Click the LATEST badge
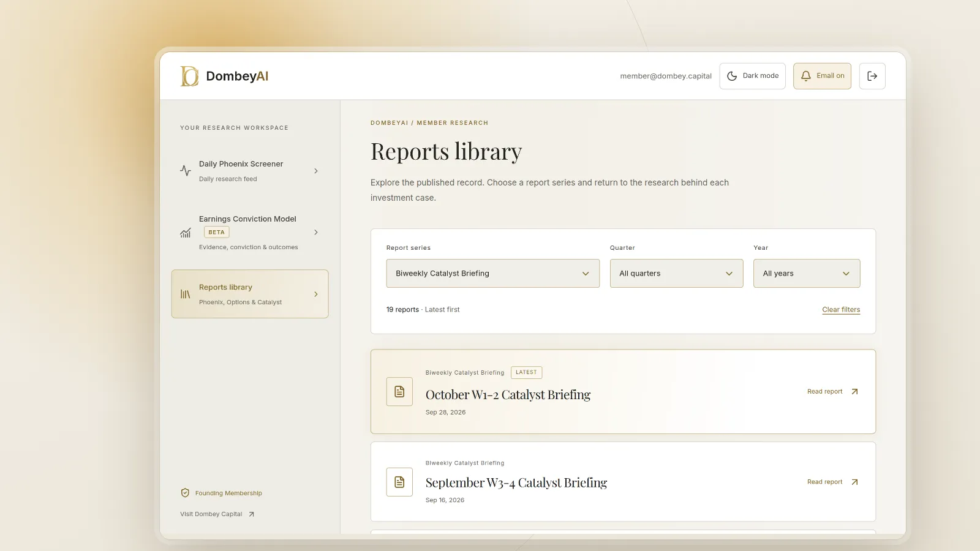Viewport: 980px width, 551px height. (526, 372)
